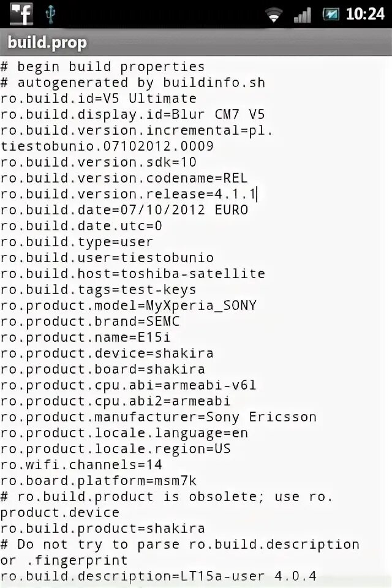Click the ro.build.host=toshiba-satellite line
The width and height of the screenshot is (392, 588).
pos(133,274)
